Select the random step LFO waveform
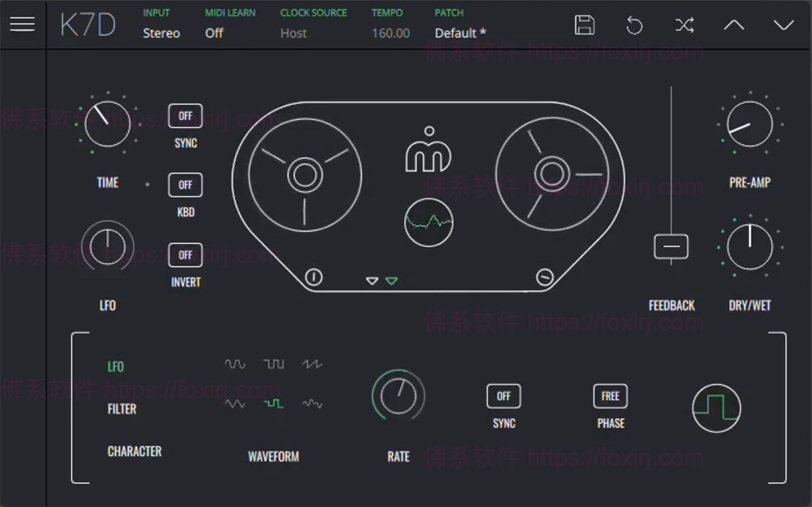The width and height of the screenshot is (812, 507). coord(273,403)
